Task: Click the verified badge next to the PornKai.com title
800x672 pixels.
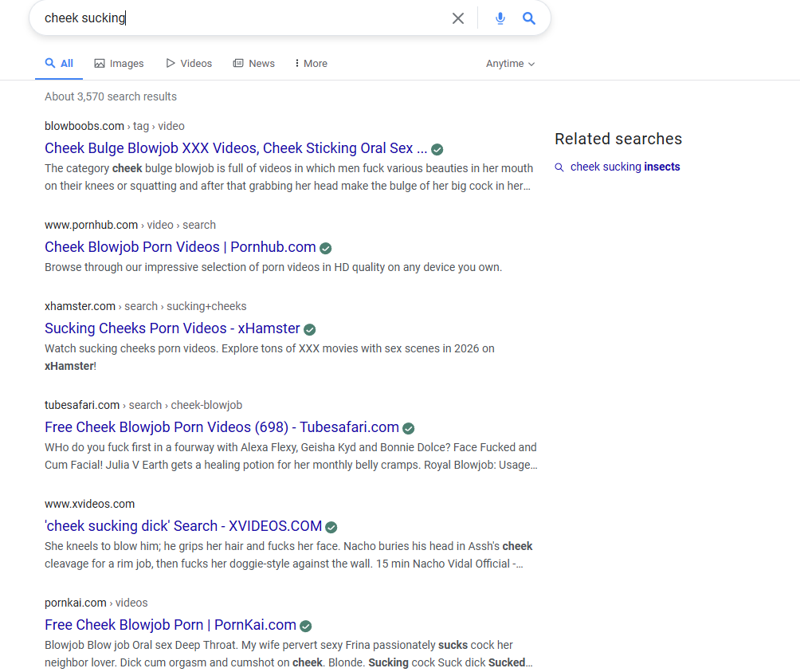Action: point(306,626)
